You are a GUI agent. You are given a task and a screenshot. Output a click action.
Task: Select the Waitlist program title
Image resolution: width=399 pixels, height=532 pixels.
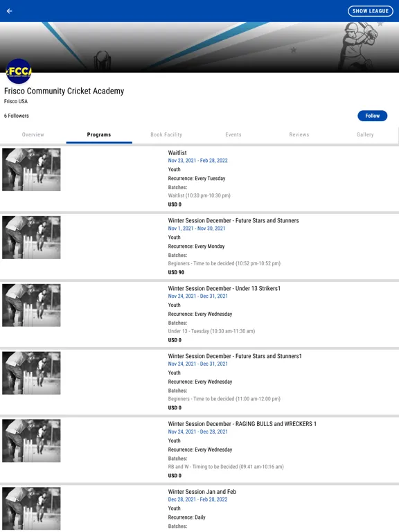177,152
